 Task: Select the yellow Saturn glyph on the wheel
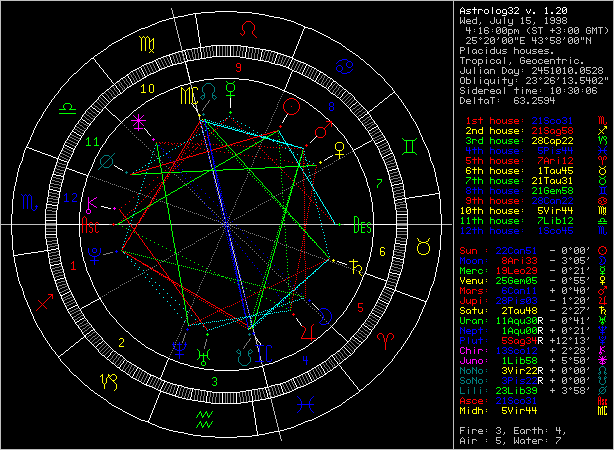[x=356, y=267]
